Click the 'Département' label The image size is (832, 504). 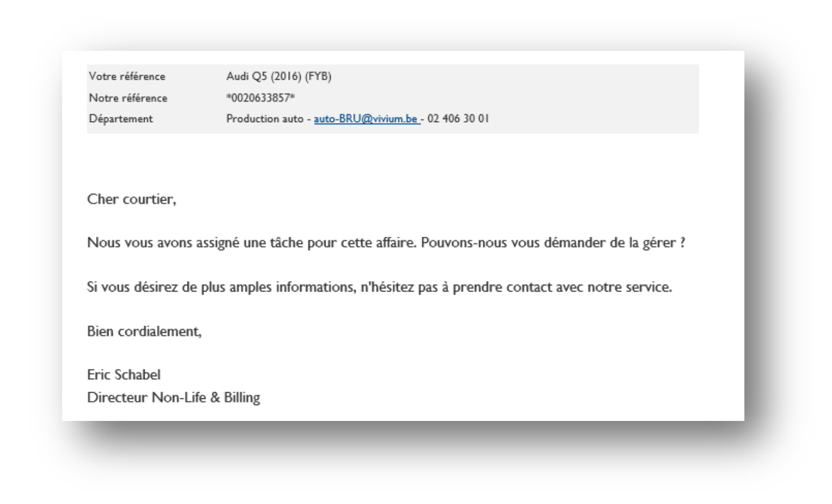121,119
